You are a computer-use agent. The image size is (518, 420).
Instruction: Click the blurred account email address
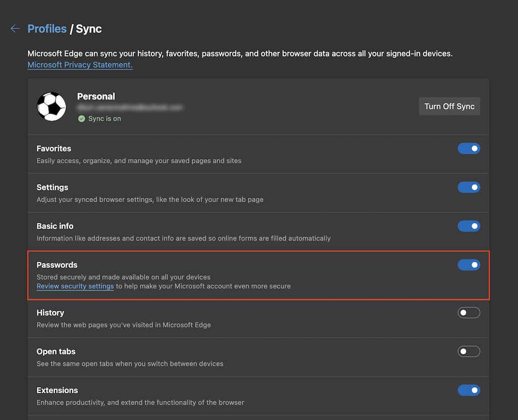pos(129,108)
